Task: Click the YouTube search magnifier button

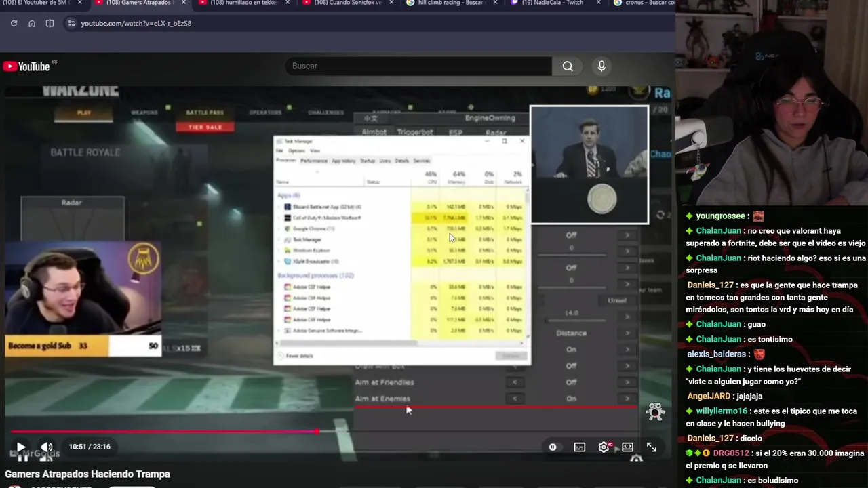Action: click(568, 66)
